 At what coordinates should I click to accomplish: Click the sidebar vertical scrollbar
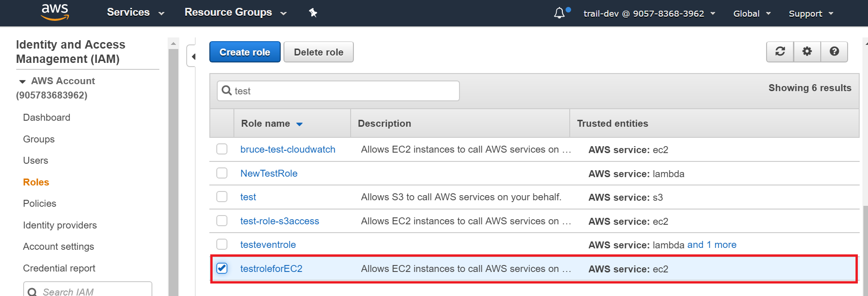point(173,171)
